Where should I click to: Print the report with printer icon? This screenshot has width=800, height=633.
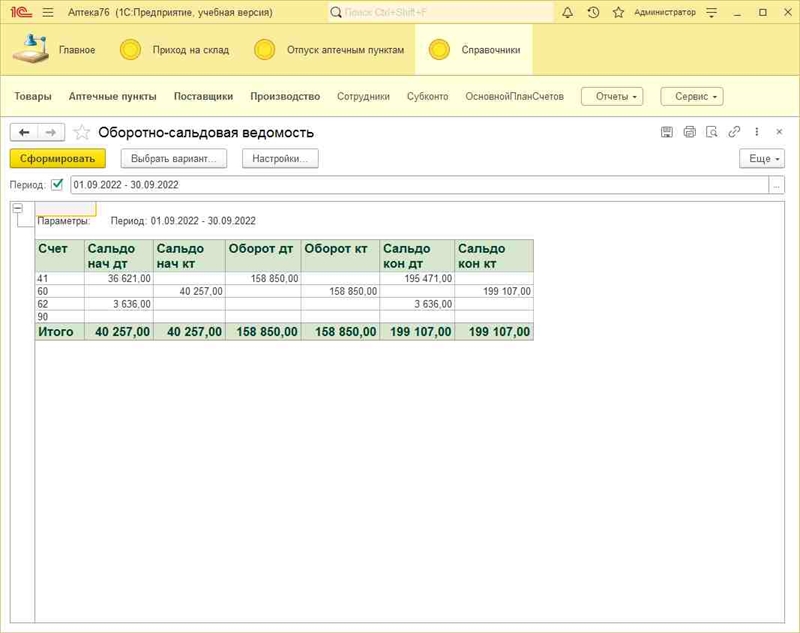(689, 132)
